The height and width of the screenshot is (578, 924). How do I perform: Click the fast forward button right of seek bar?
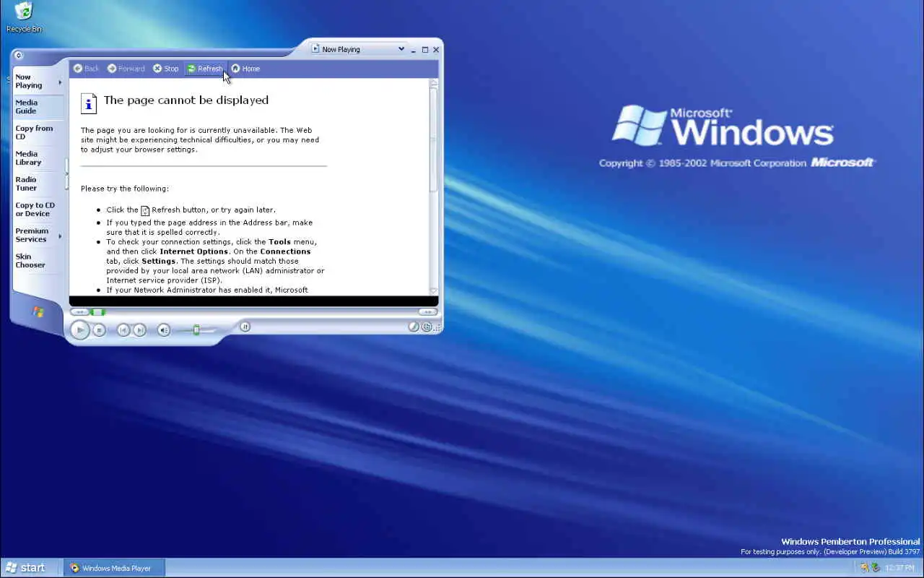(x=428, y=312)
